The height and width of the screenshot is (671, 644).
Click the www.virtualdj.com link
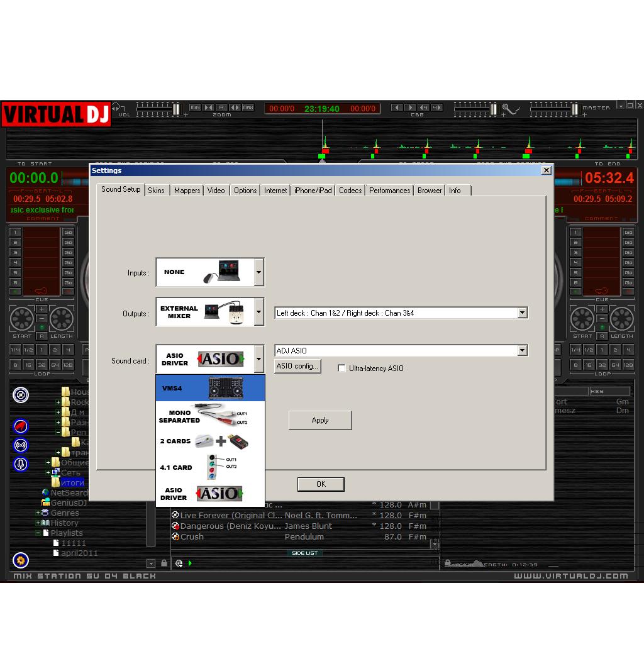pos(571,576)
